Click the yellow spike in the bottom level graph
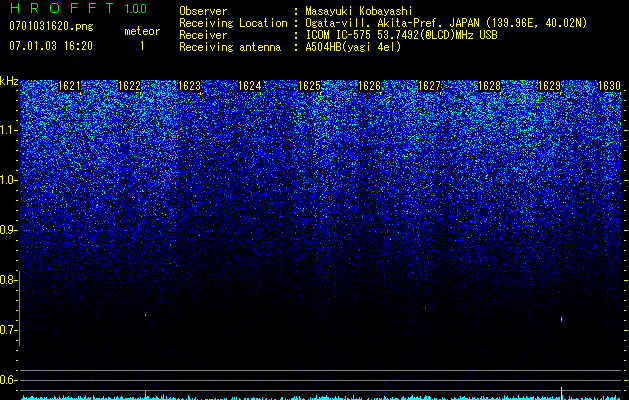Viewport: 629px width, 400px height. 561,393
